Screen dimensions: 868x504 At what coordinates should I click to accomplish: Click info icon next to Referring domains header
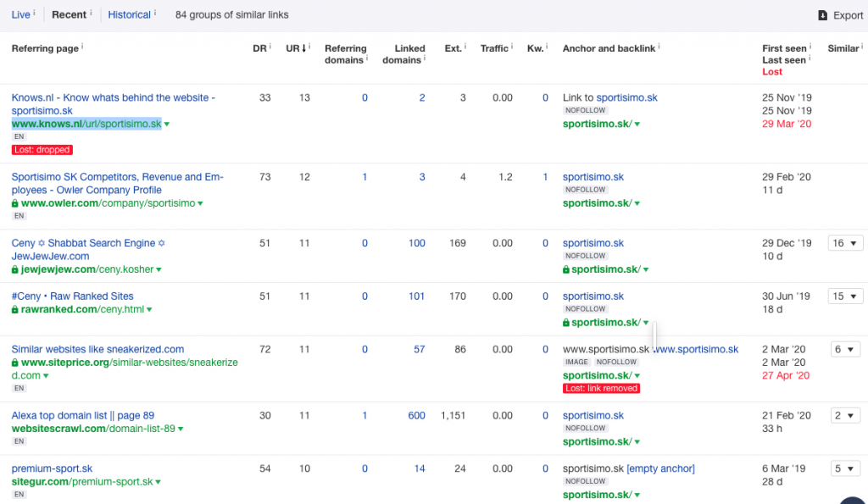pos(367,58)
